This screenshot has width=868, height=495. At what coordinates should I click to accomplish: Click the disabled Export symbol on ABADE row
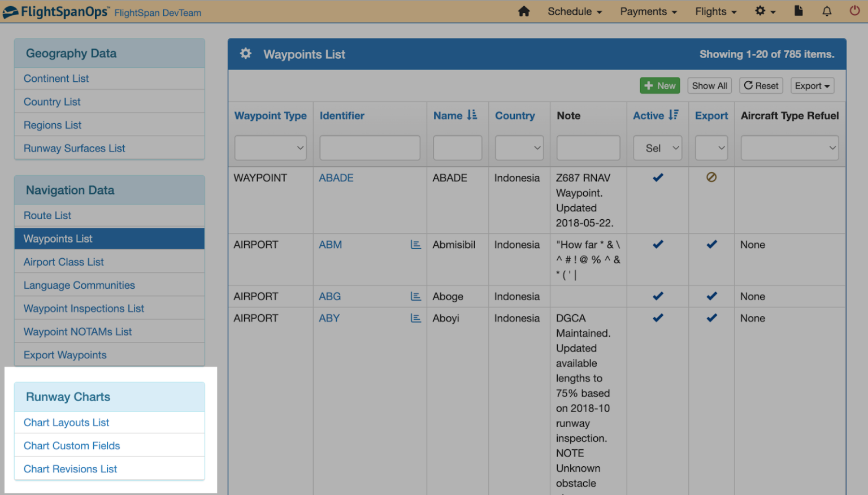pos(711,177)
